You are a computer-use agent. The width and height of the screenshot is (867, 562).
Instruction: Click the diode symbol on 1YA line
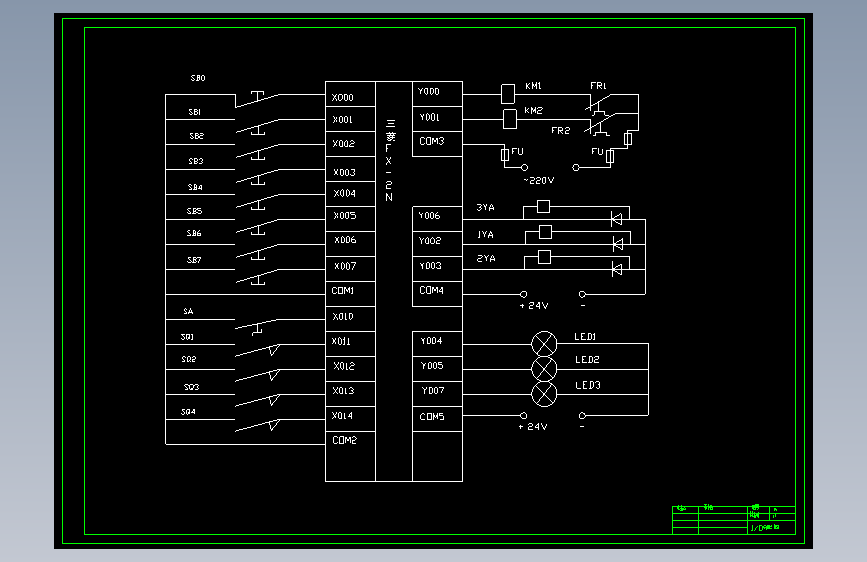(x=618, y=244)
